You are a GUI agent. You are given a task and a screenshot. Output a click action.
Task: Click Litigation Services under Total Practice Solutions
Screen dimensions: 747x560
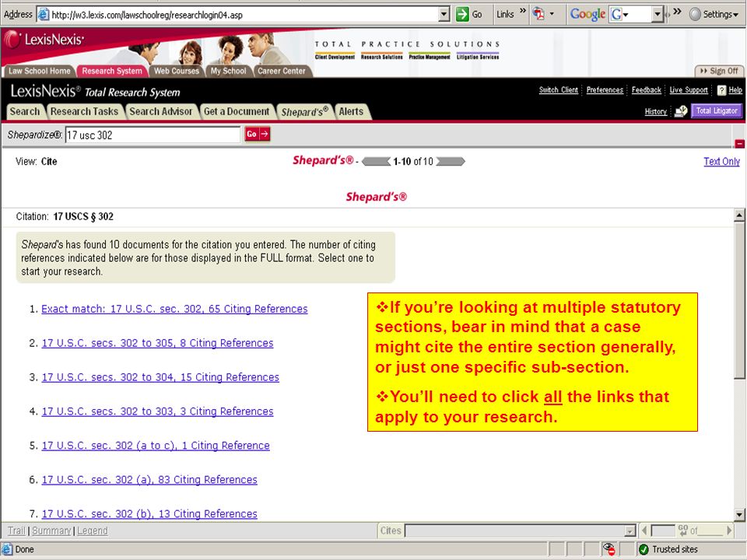point(478,57)
